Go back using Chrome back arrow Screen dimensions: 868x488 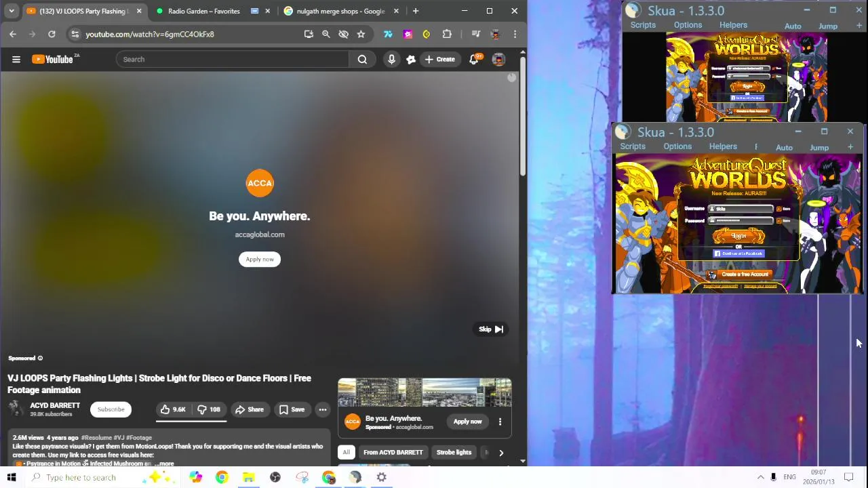pyautogui.click(x=13, y=34)
